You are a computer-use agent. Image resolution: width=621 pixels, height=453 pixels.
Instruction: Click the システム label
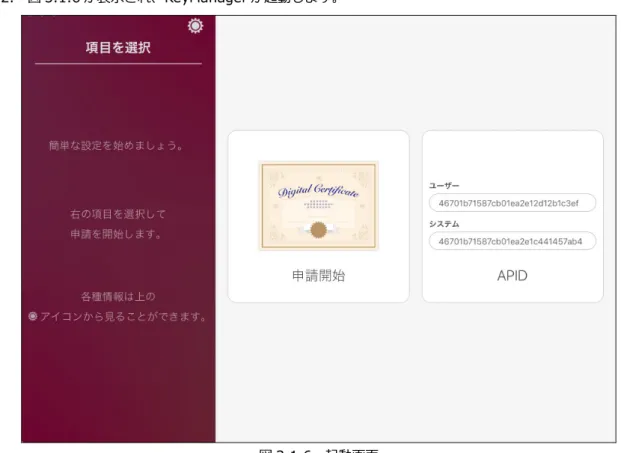pyautogui.click(x=444, y=224)
